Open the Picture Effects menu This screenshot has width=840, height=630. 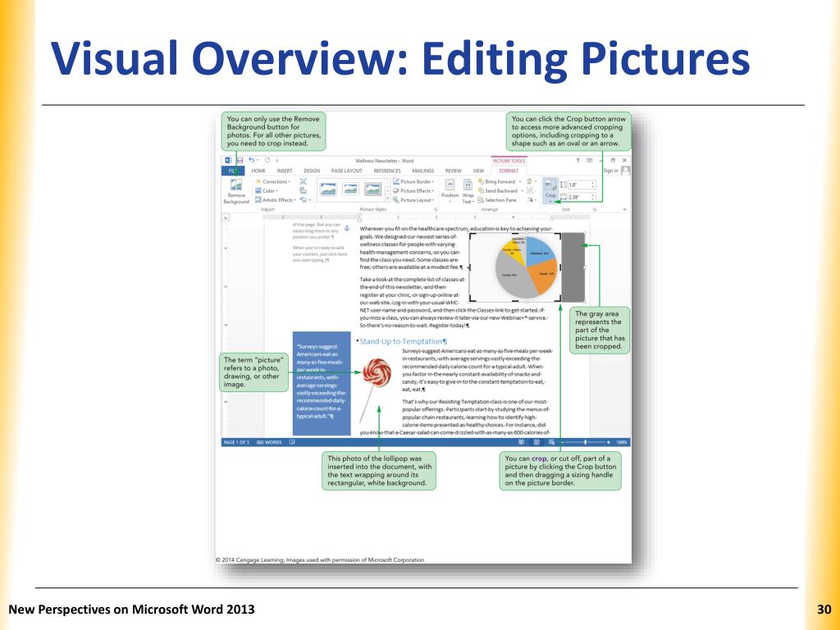point(413,190)
